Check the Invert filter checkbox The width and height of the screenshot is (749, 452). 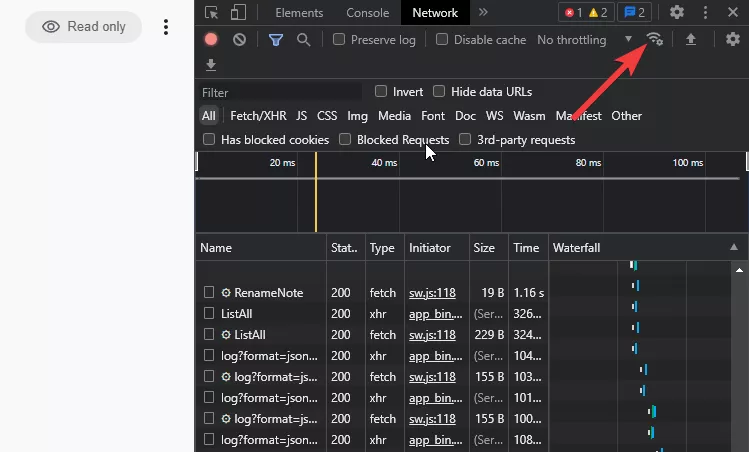coord(381,91)
